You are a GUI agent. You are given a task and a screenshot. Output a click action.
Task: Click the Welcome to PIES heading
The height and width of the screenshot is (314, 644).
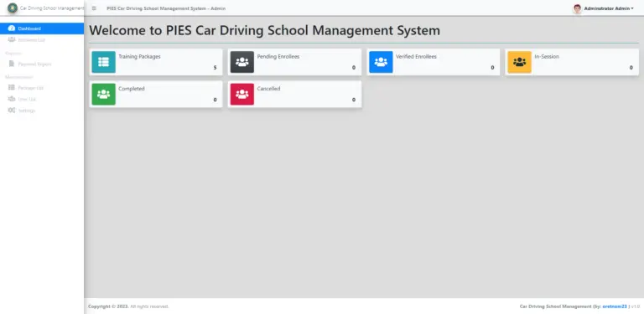tap(264, 30)
